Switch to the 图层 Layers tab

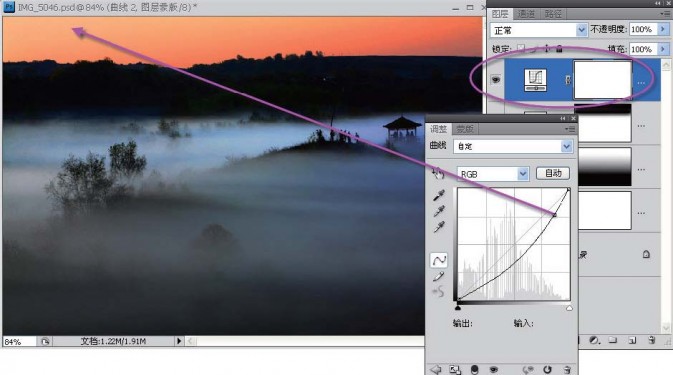pyautogui.click(x=500, y=14)
